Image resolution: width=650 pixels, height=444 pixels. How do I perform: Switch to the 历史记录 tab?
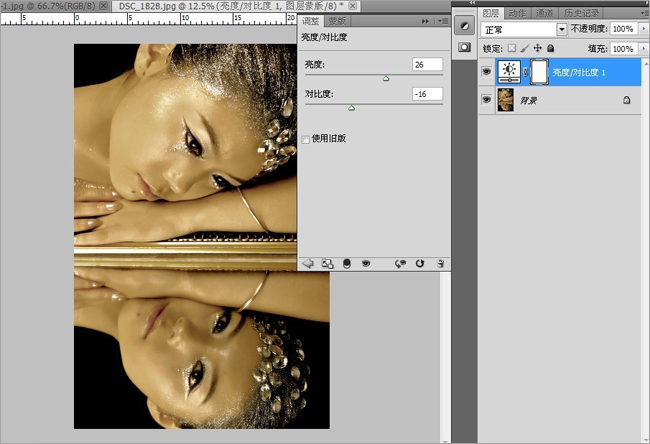581,13
